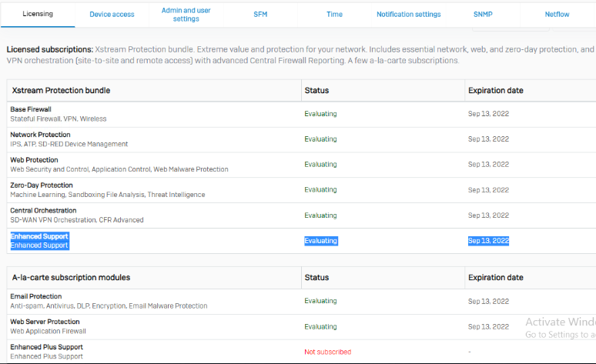The width and height of the screenshot is (596, 364).
Task: Select the Time tab
Action: [x=334, y=15]
